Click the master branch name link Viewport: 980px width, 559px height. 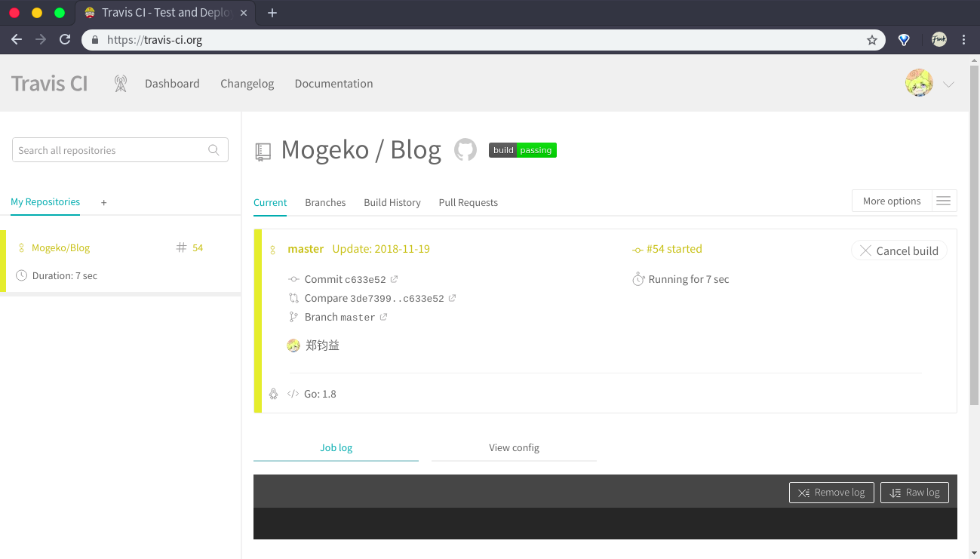pos(306,249)
